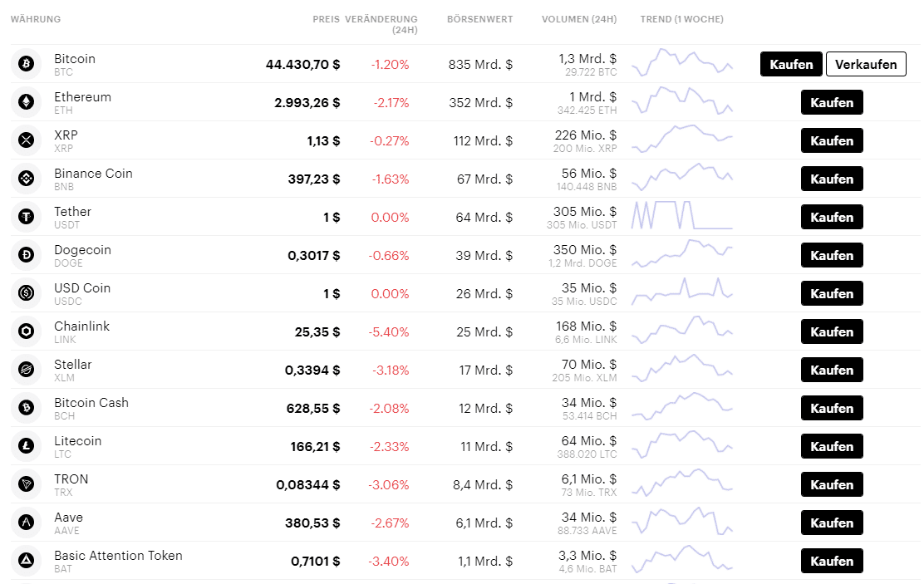Image resolution: width=924 pixels, height=584 pixels.
Task: Click the Bitcoin coin icon
Action: 26,64
